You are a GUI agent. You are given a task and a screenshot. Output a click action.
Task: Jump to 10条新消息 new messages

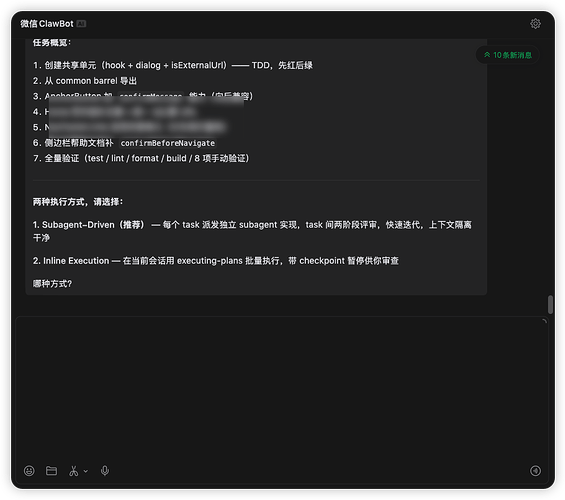coord(507,55)
